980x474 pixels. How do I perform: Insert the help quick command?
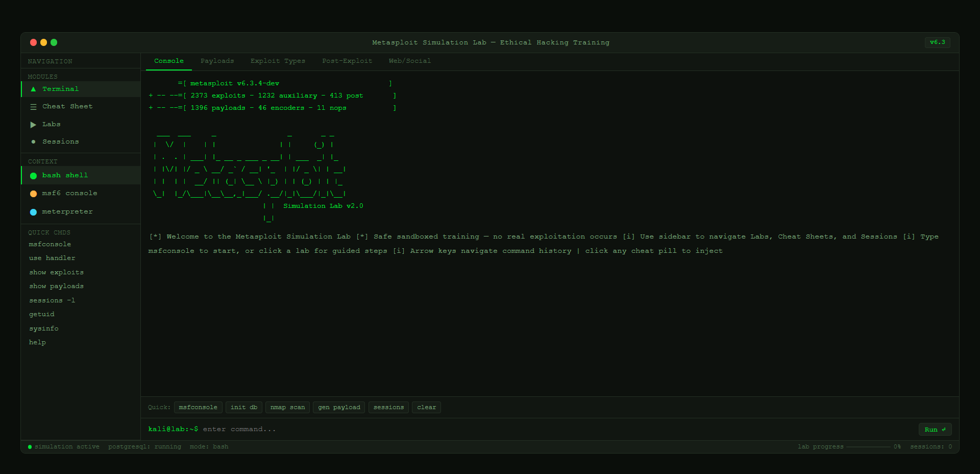coord(37,342)
